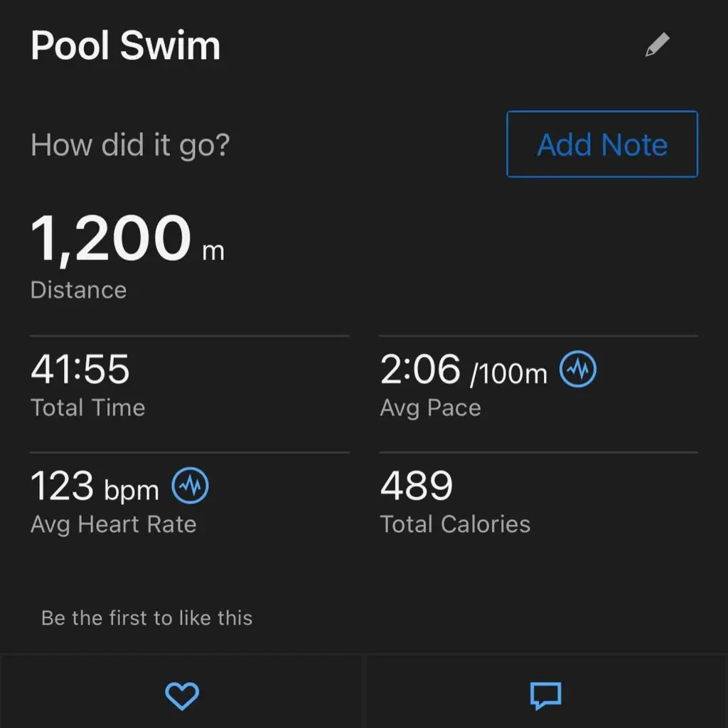Tap the "How did it go?" prompt
Screen dimensions: 728x728
click(130, 145)
